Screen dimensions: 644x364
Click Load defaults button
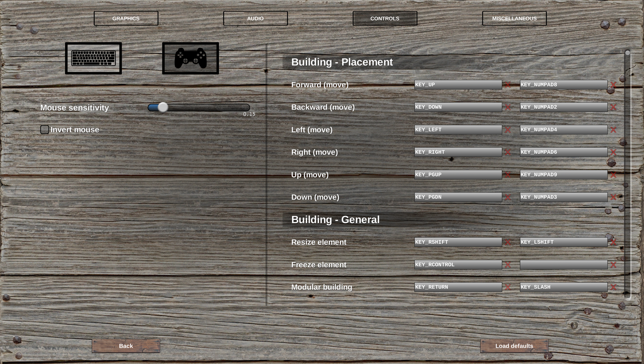click(514, 346)
